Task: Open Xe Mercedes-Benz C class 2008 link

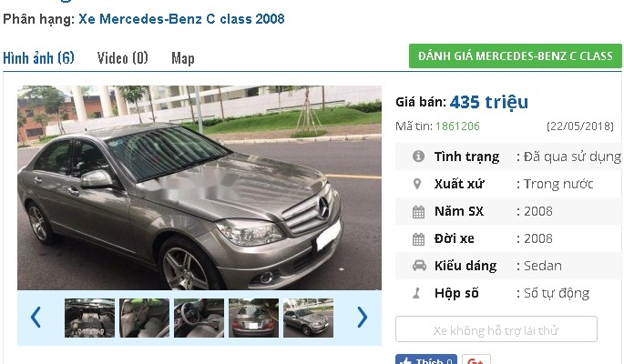Action: click(x=181, y=19)
